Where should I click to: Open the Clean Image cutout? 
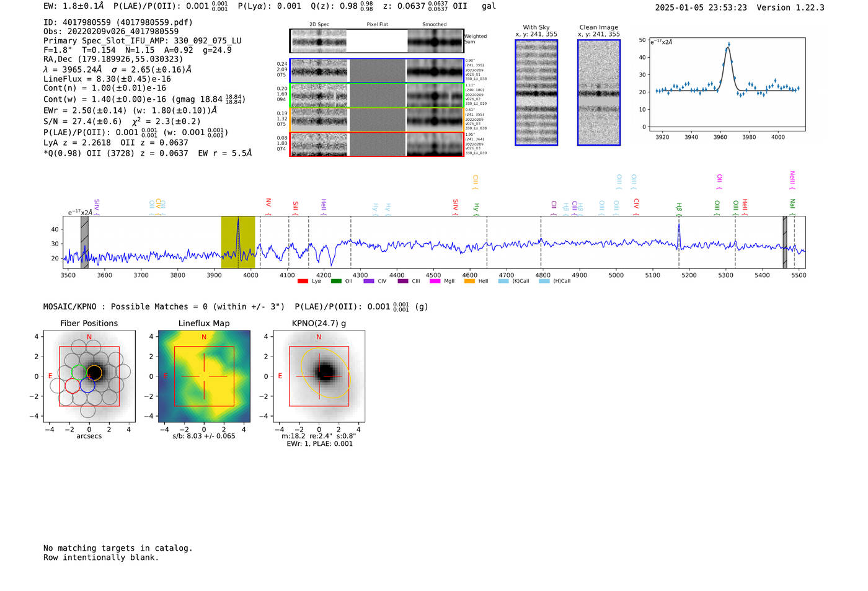pyautogui.click(x=599, y=92)
